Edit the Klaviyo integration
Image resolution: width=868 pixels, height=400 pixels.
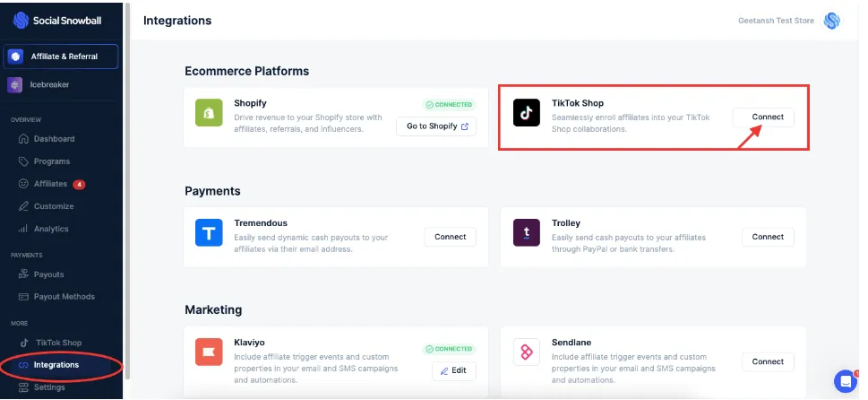(454, 370)
